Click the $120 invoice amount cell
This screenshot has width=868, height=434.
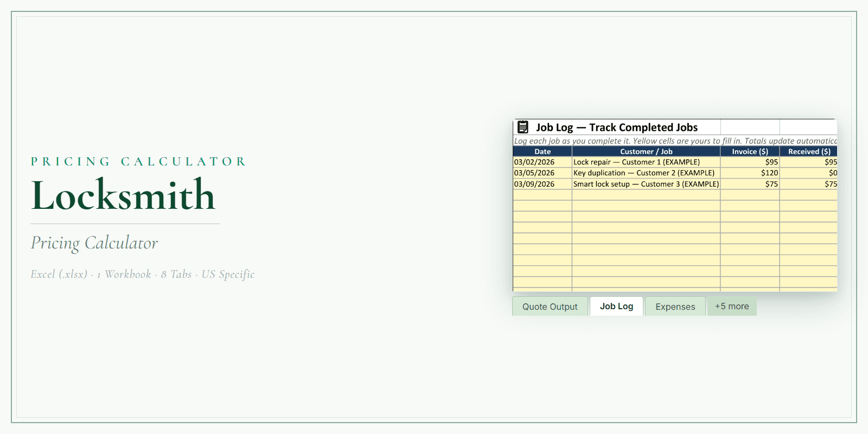click(x=750, y=173)
